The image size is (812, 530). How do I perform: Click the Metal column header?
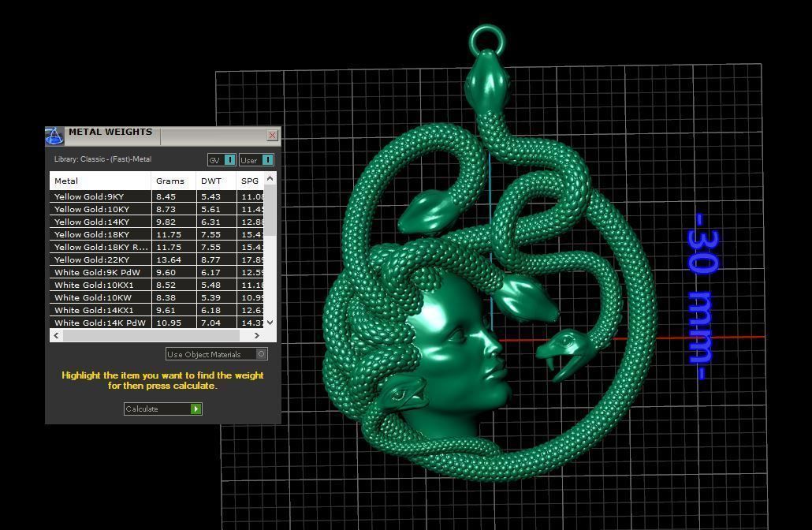point(100,181)
